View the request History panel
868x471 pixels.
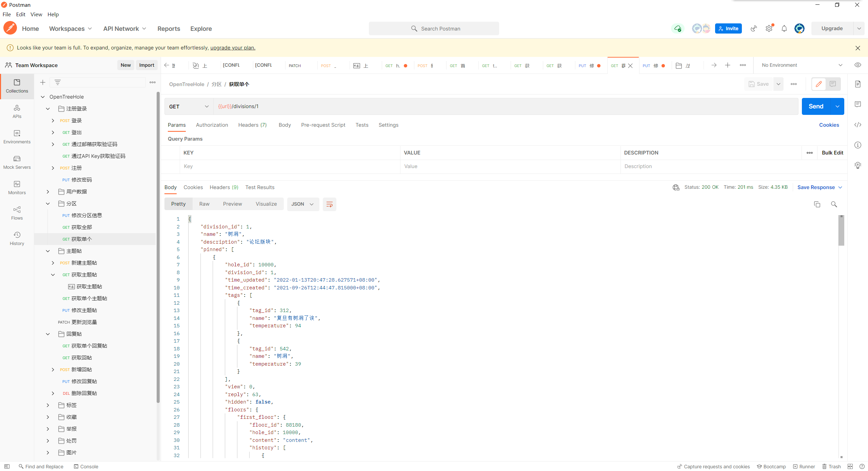[x=17, y=238]
